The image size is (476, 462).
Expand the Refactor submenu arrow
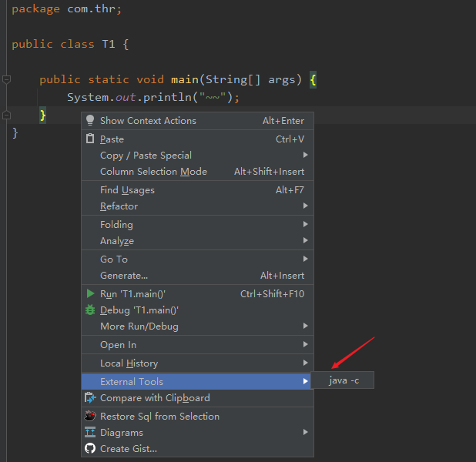(x=305, y=206)
